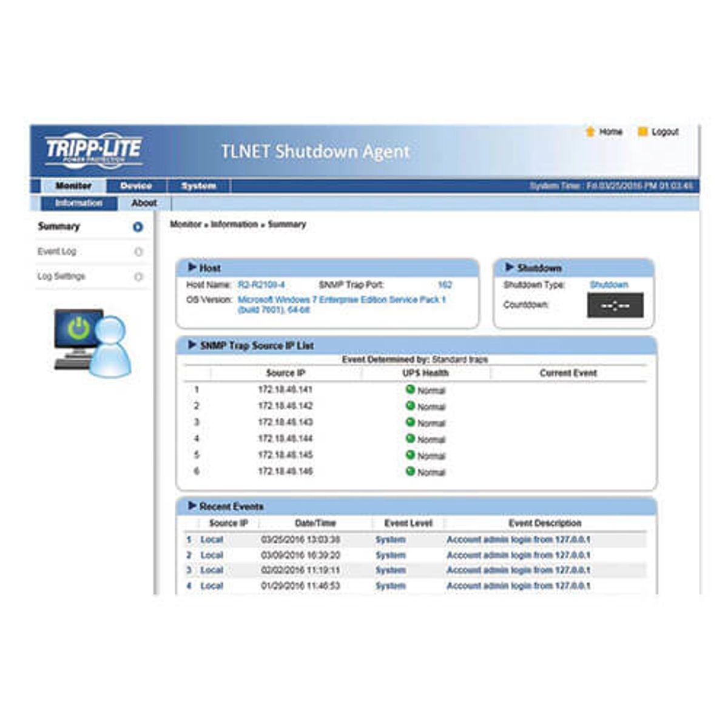Click green health icon for 172.18.48.144
This screenshot has height=728, width=728.
410,439
